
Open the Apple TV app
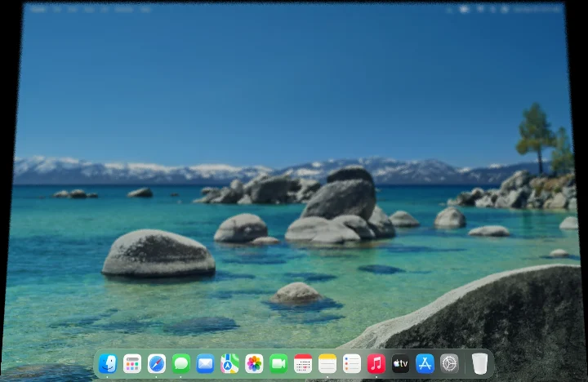point(400,363)
